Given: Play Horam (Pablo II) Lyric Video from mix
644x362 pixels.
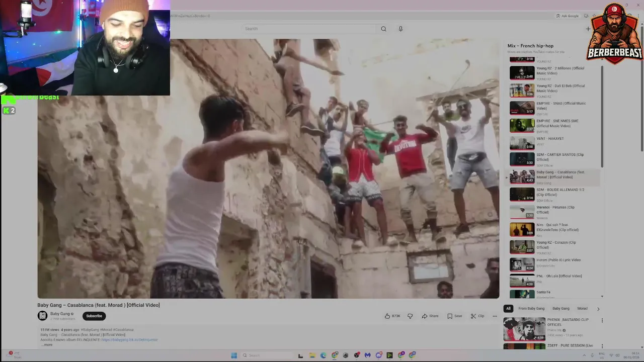Looking at the screenshot, I should coord(553,264).
